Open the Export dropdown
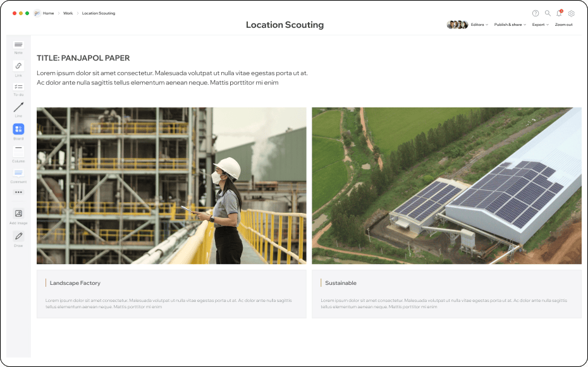This screenshot has height=367, width=588. point(541,25)
